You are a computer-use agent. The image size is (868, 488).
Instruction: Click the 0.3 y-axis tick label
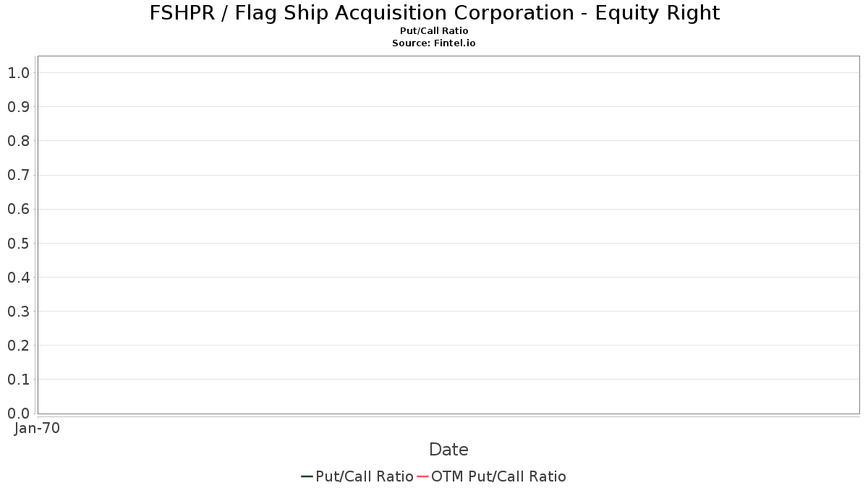tap(18, 312)
